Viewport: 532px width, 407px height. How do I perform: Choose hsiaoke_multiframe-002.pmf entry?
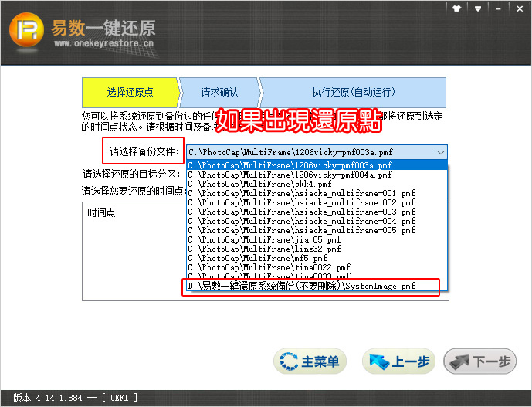(x=317, y=202)
